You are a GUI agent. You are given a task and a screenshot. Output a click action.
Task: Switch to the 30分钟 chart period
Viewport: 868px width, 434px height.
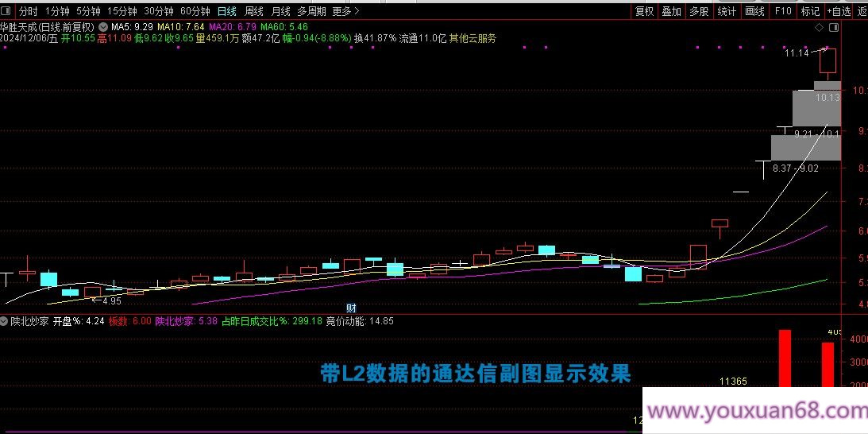click(x=159, y=11)
